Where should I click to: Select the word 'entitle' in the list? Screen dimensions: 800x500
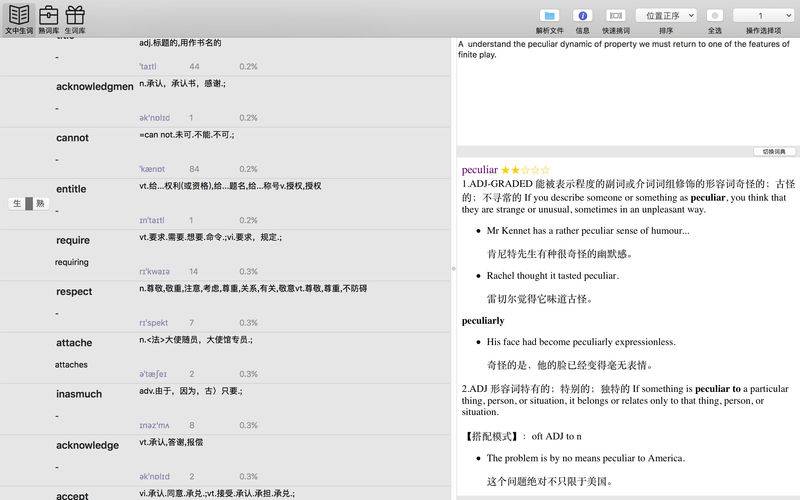coord(71,189)
